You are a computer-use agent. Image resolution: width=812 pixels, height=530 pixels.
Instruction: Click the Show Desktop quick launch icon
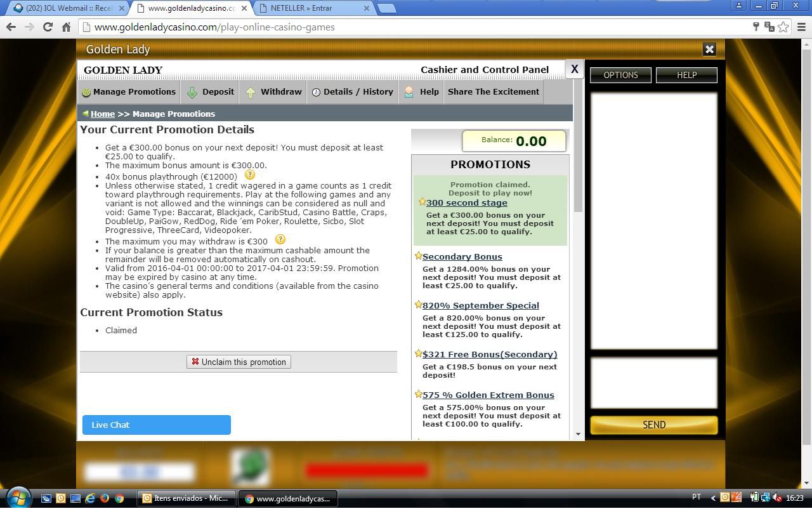pos(75,498)
